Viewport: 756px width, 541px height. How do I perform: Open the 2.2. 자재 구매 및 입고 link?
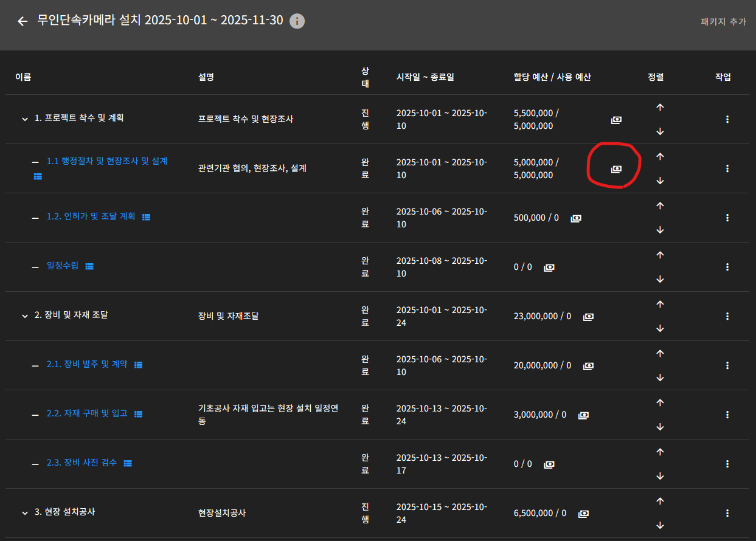(x=87, y=413)
